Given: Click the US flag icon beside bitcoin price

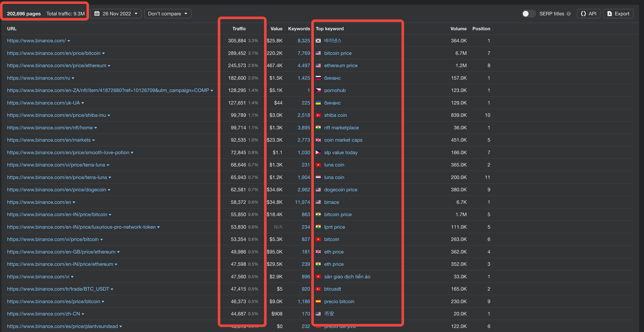Looking at the screenshot, I should click(318, 53).
